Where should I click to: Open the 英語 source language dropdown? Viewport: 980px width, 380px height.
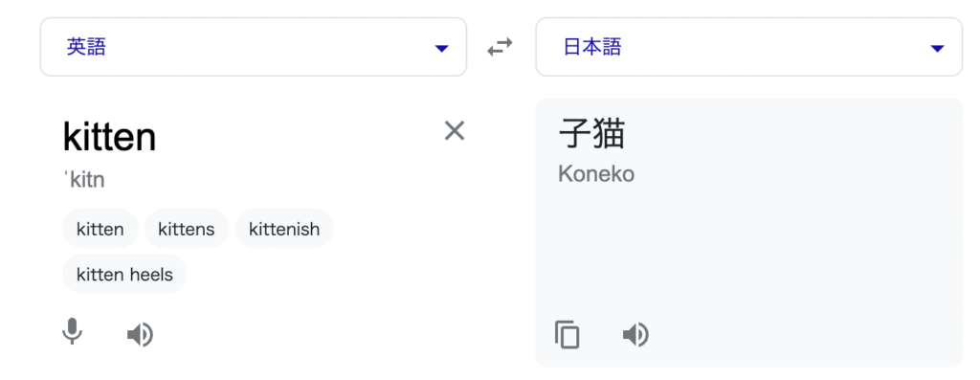click(x=253, y=47)
